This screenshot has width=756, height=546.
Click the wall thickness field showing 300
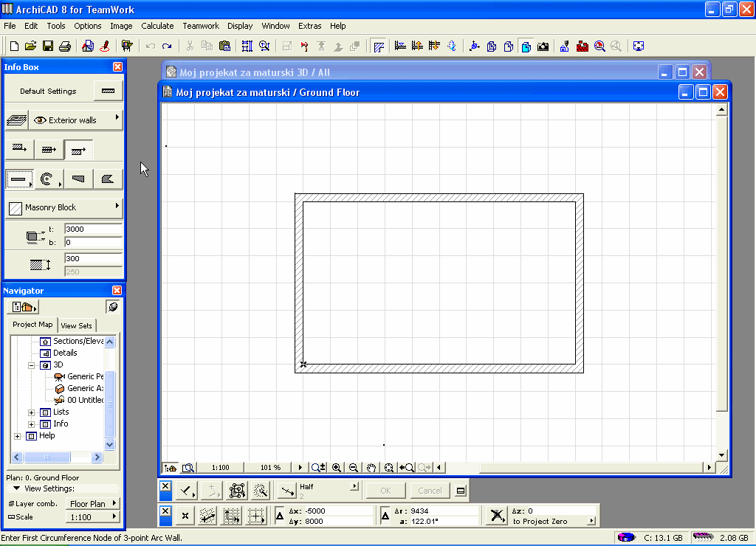pyautogui.click(x=92, y=259)
